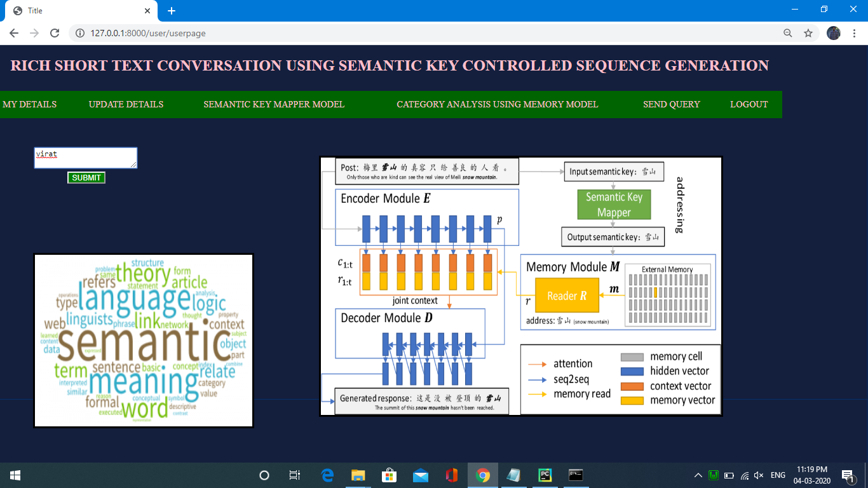
Task: Open site information icon in address bar
Action: click(80, 33)
